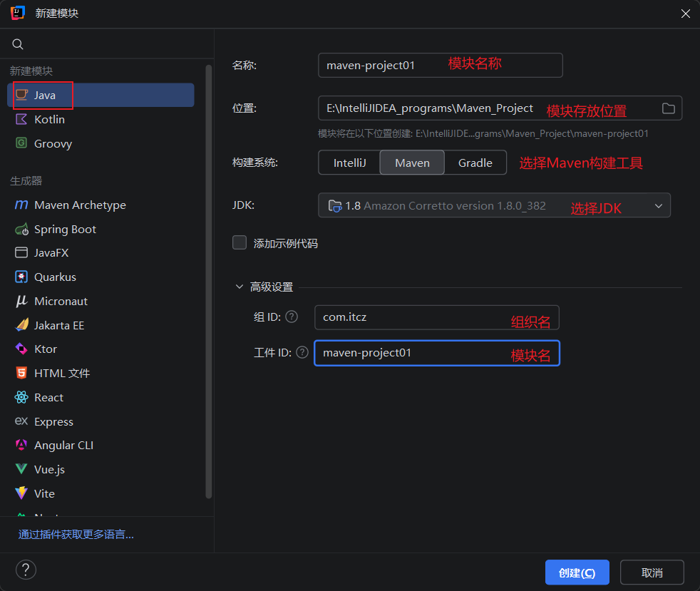This screenshot has width=700, height=591.
Task: Click the Maven Archetype icon
Action: pyautogui.click(x=21, y=205)
